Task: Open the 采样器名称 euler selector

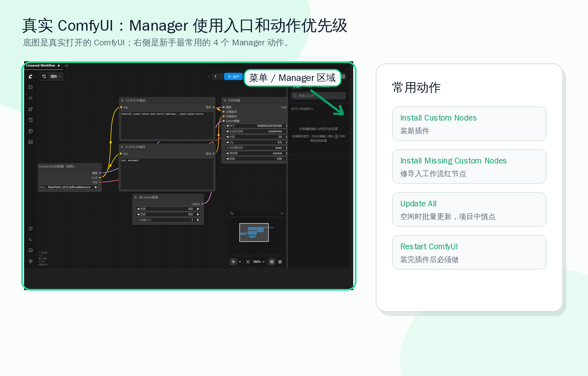Action: click(x=256, y=148)
